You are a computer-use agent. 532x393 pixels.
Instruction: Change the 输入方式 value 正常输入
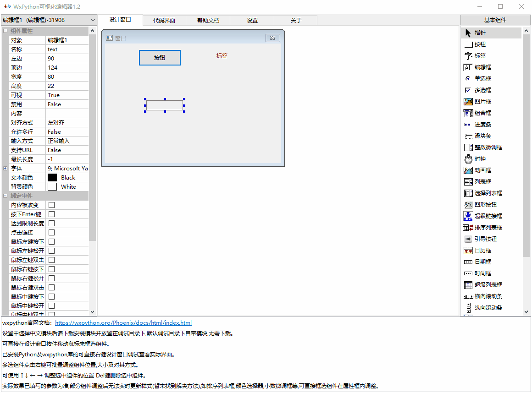click(x=67, y=141)
